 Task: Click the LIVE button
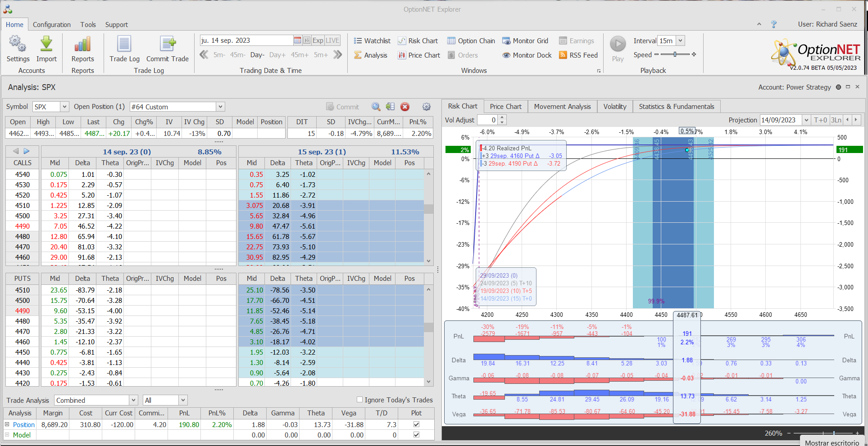(x=332, y=41)
